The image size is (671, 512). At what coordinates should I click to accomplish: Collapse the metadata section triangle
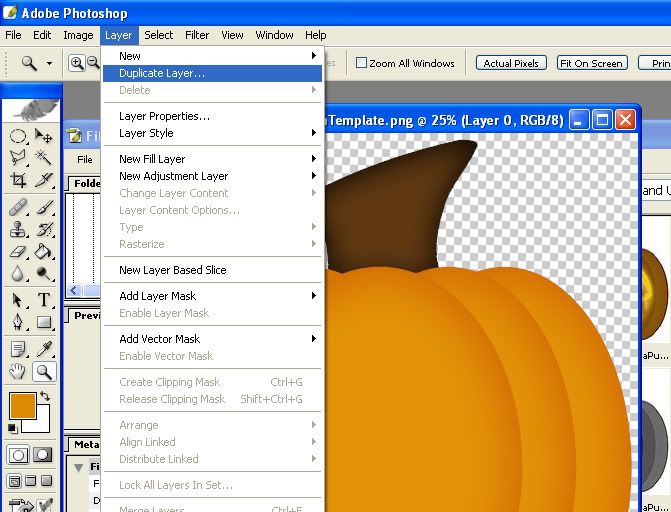(78, 467)
